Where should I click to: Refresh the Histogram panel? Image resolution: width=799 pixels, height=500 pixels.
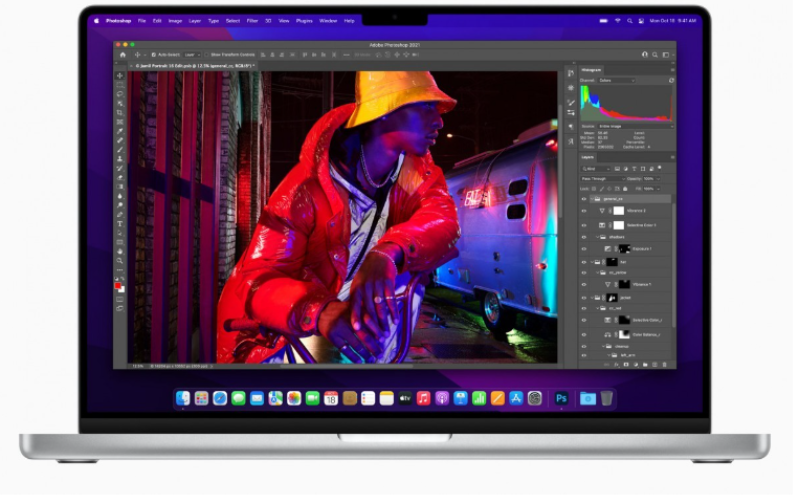pos(671,81)
